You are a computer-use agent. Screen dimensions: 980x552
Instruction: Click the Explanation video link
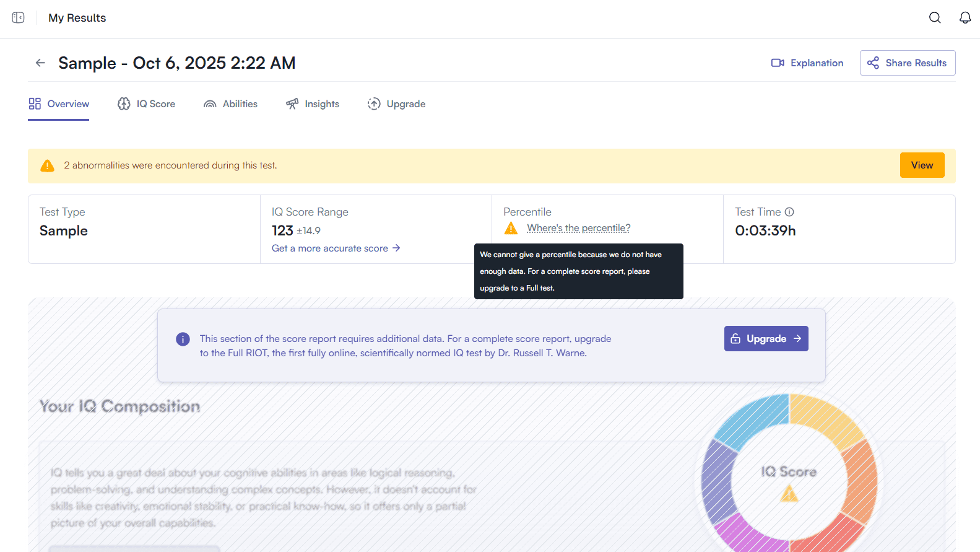pos(807,63)
